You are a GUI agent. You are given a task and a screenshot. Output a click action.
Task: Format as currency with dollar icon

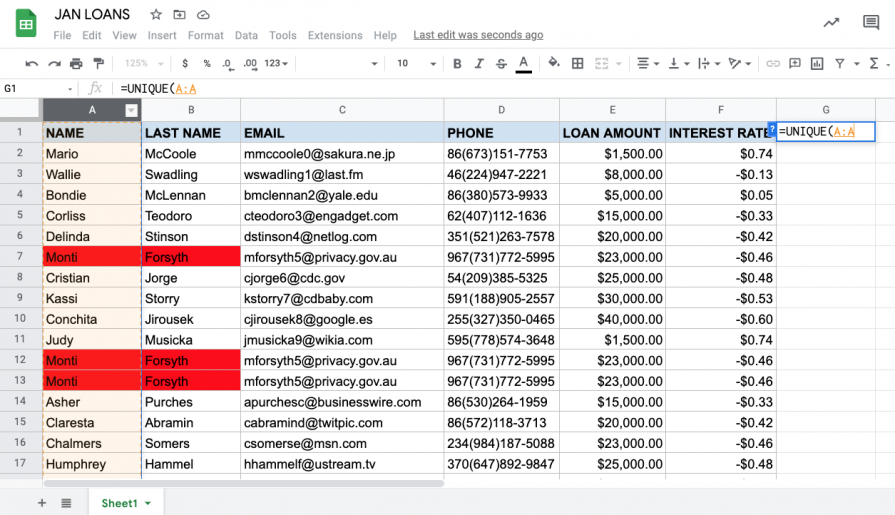click(185, 63)
